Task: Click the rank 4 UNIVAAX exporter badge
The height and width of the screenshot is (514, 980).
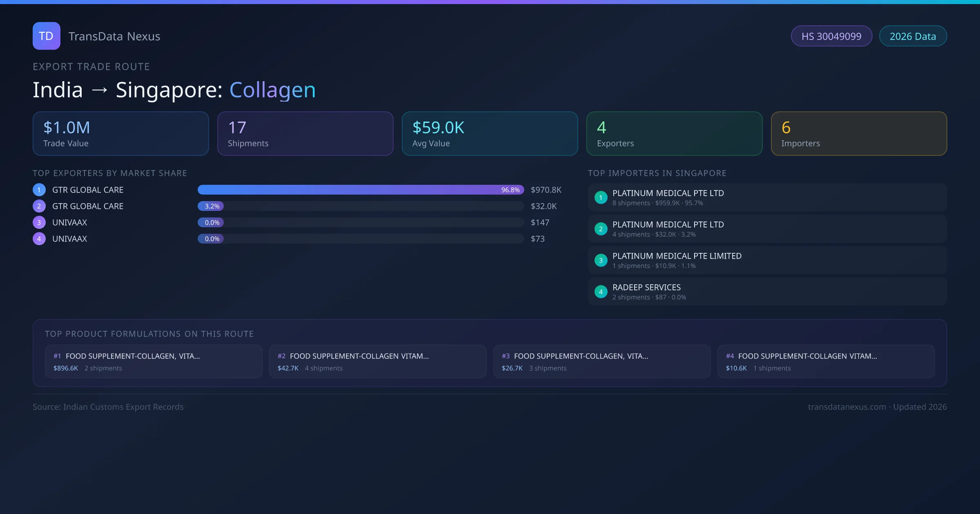Action: [x=39, y=239]
